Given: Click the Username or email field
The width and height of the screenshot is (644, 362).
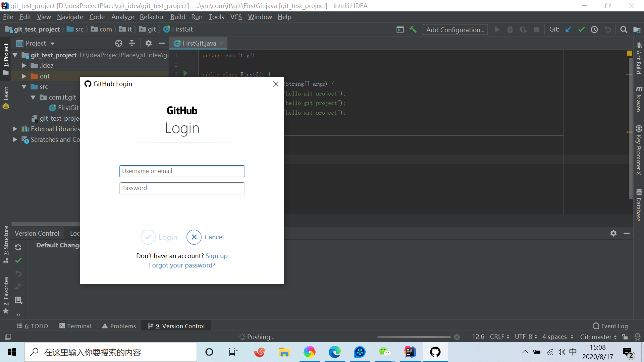Looking at the screenshot, I should click(182, 171).
